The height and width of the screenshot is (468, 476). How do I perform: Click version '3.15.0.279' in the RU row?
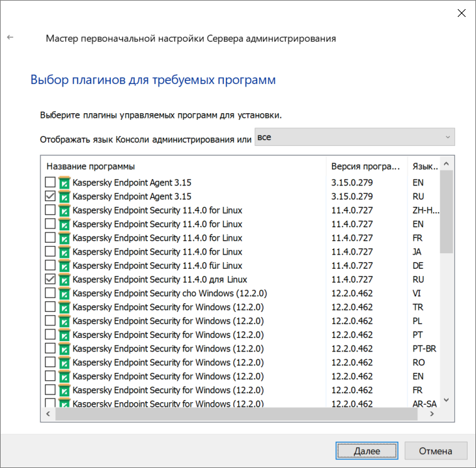[352, 197]
